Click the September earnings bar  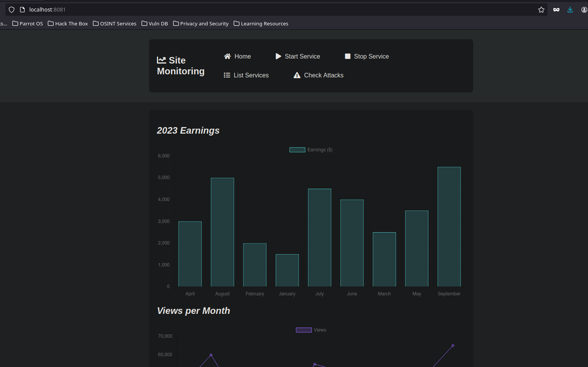click(x=449, y=226)
